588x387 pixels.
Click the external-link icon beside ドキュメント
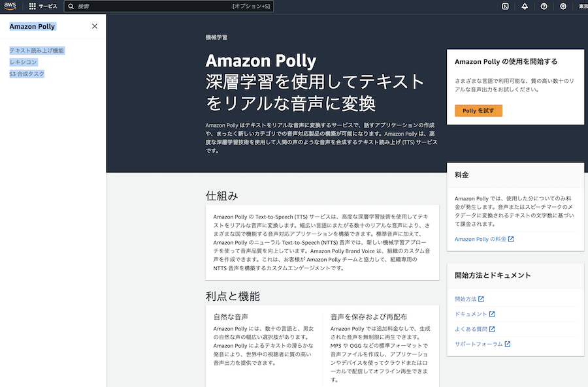tap(492, 315)
